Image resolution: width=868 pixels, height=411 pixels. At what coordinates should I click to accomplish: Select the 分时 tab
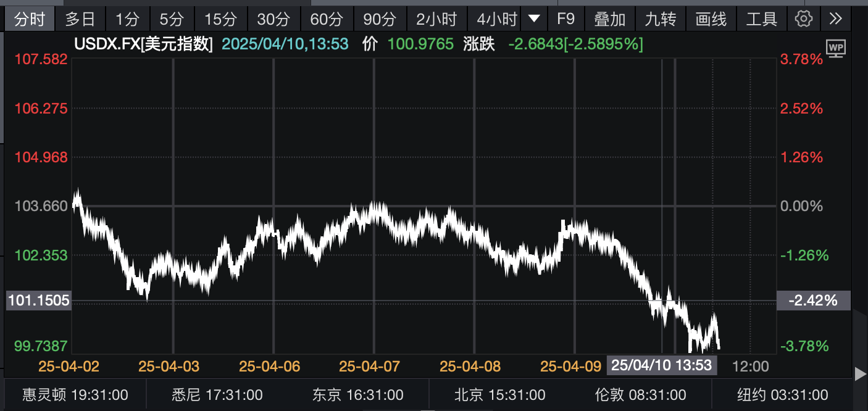[30, 19]
